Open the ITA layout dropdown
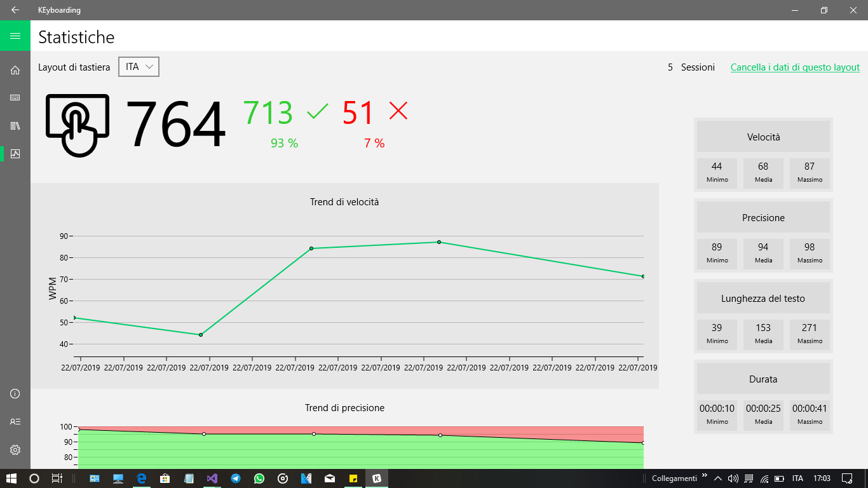868x488 pixels. (x=139, y=66)
